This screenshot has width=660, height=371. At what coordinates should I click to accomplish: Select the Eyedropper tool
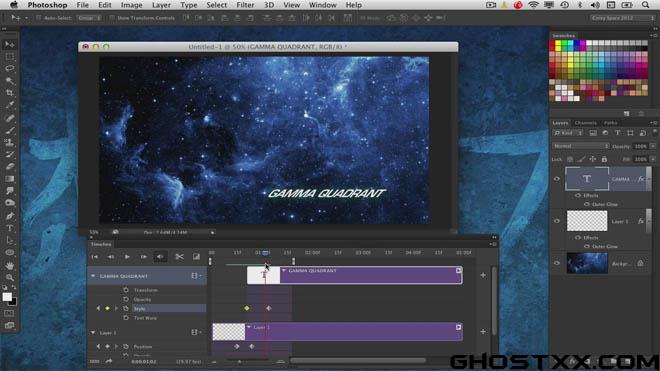point(10,105)
